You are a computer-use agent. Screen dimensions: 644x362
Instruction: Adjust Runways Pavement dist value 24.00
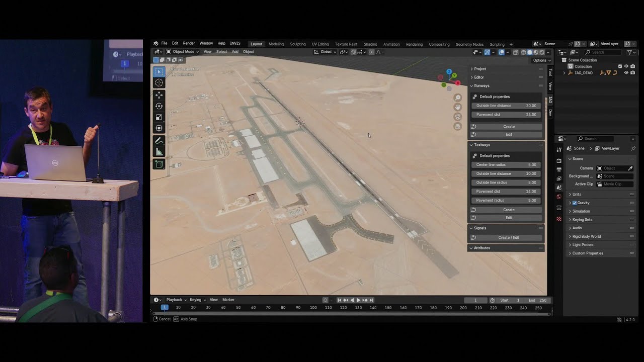(507, 115)
